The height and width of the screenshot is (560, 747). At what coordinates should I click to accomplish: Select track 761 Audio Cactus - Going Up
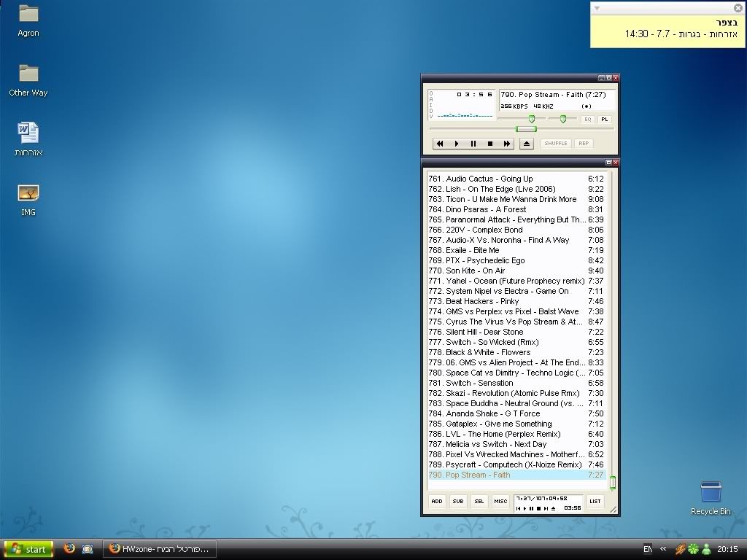516,179
